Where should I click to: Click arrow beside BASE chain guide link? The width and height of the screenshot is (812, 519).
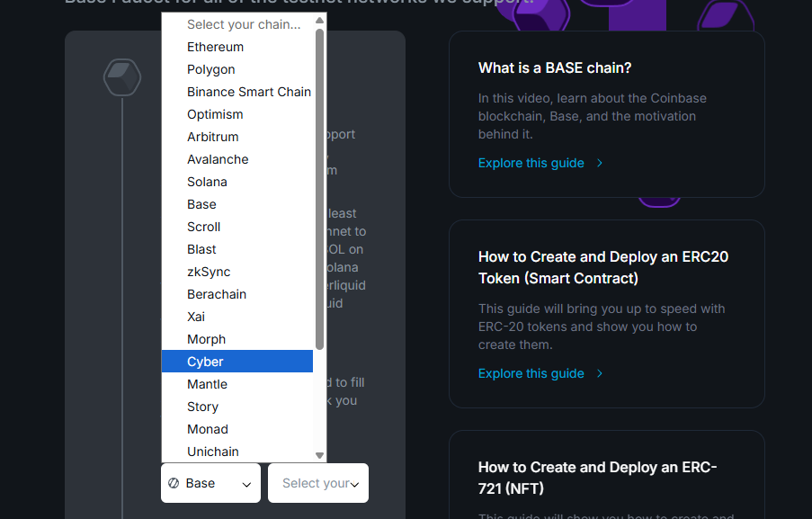click(x=600, y=163)
